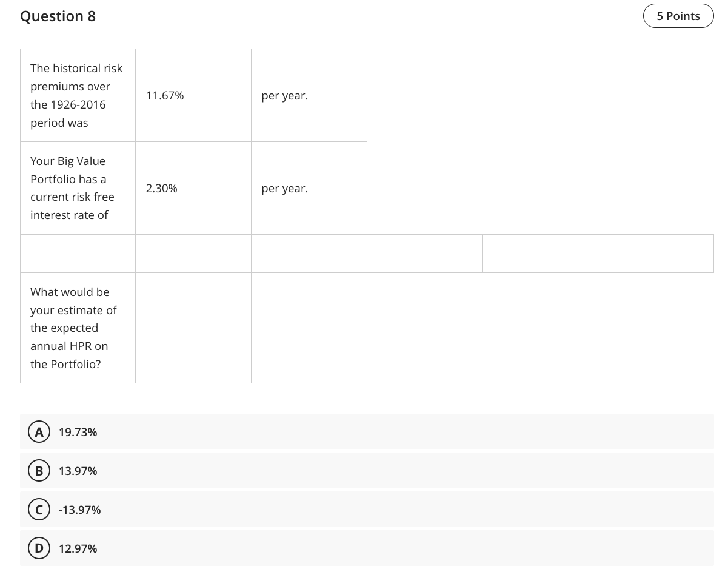728x569 pixels.
Task: Click the circled B radio indicator
Action: [39, 470]
